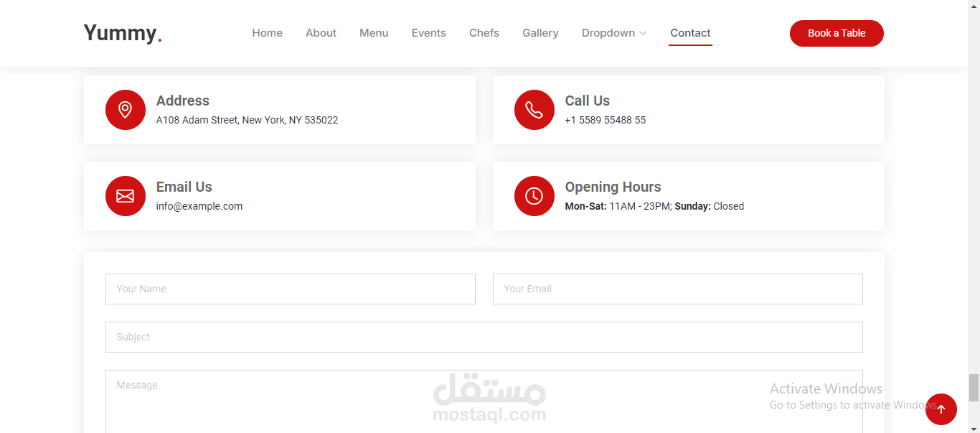Click the info@example.com email text
Image resolution: width=980 pixels, height=433 pixels.
pyautogui.click(x=199, y=206)
